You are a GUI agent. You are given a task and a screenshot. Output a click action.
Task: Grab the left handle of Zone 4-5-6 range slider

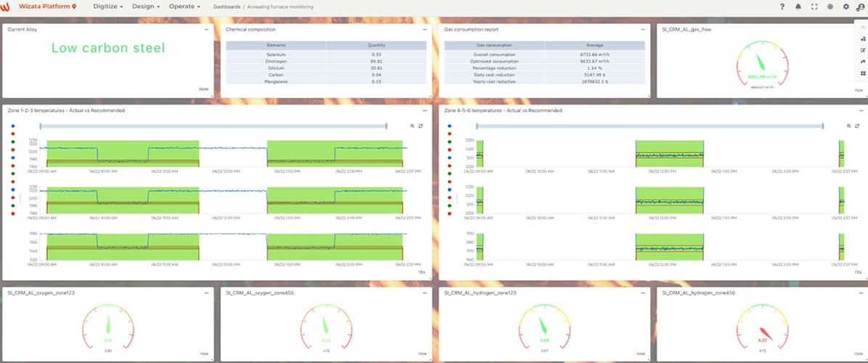(476, 127)
